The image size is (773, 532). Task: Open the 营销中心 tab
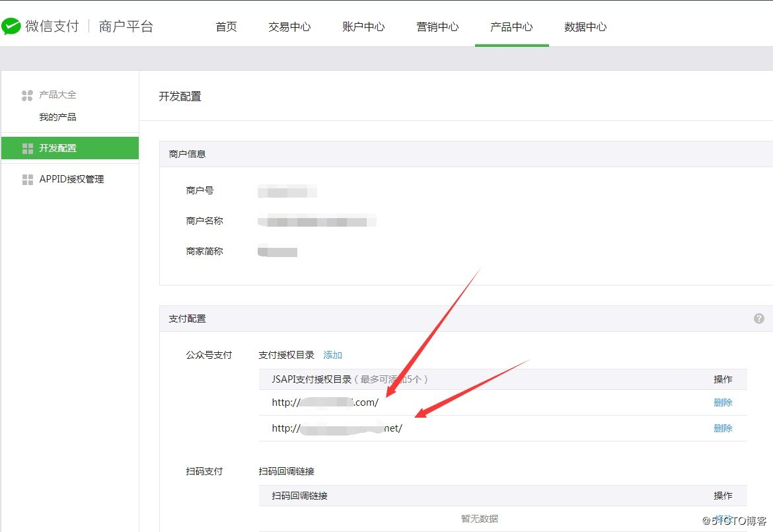point(437,26)
